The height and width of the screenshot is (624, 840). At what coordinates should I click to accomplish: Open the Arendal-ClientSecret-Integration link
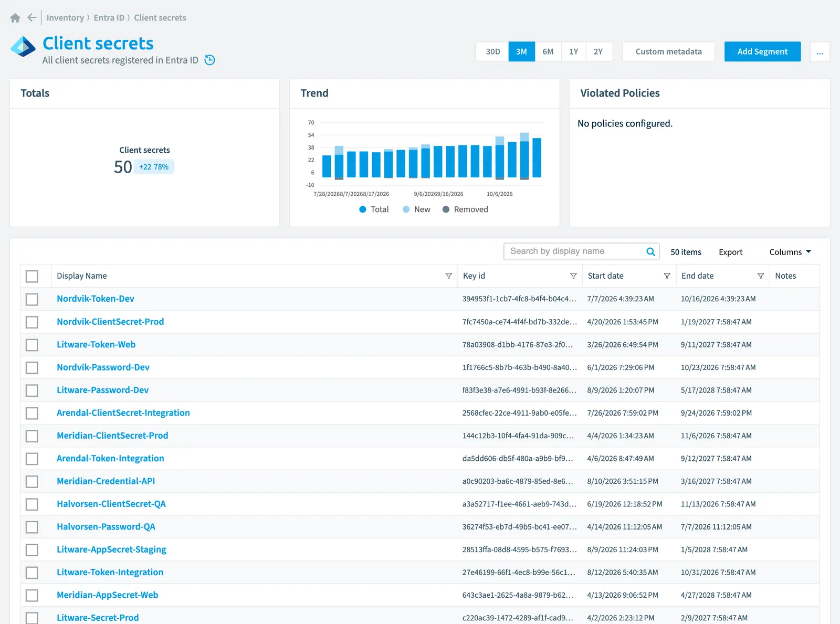tap(123, 413)
